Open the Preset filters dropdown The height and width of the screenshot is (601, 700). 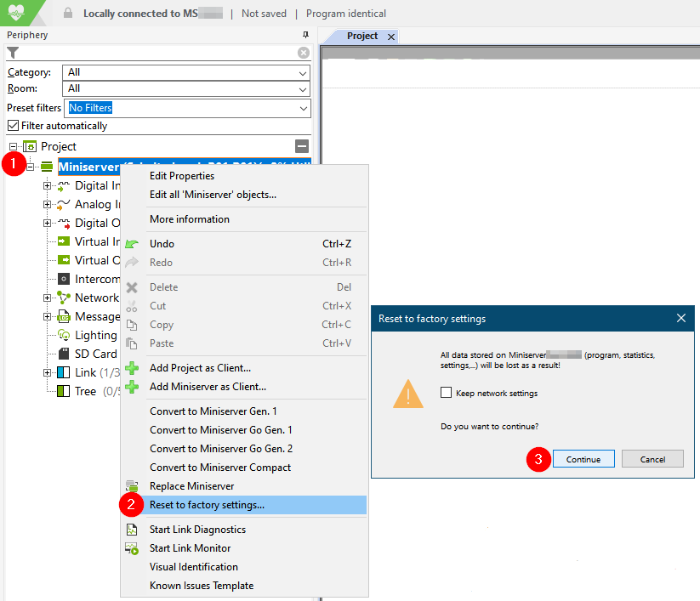(x=187, y=108)
